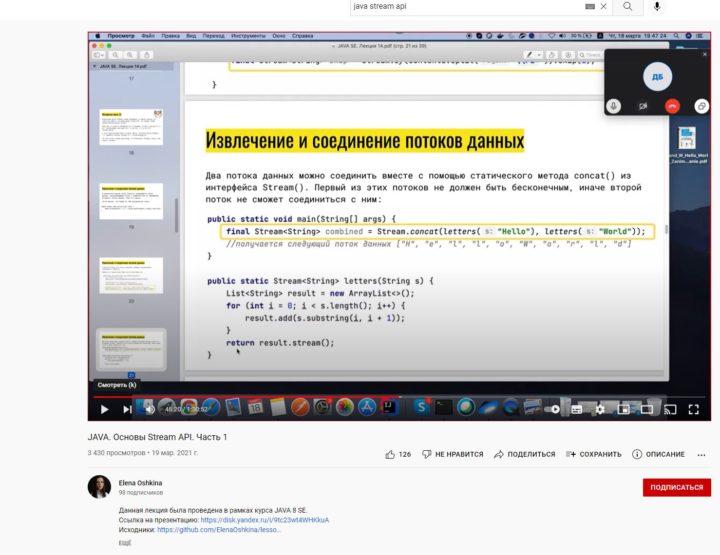Start voice search with the microphone
This screenshot has height=555, width=720.
pos(657,6)
